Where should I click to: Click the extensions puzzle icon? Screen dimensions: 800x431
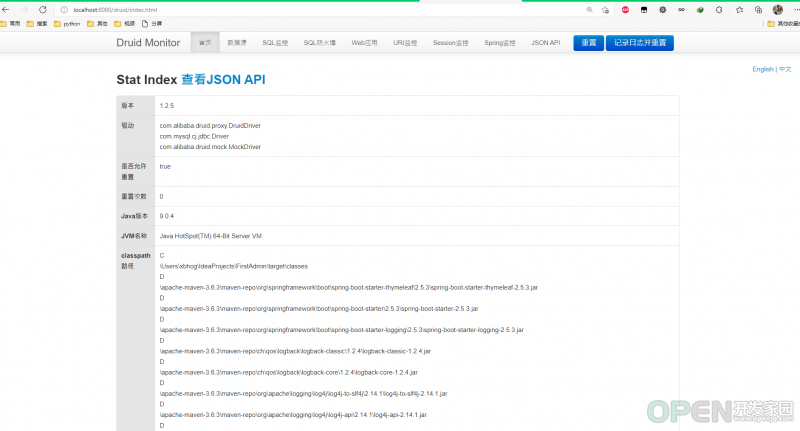[x=719, y=10]
